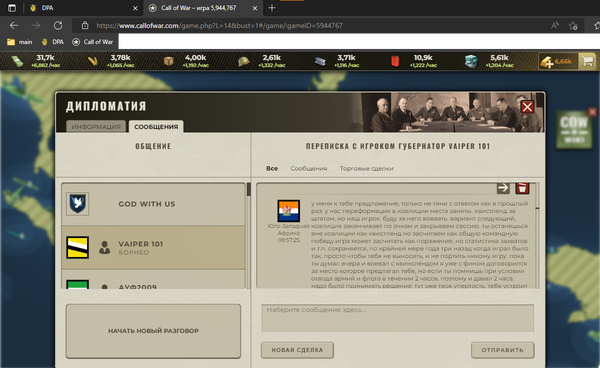
Task: Go forward in browser history
Action: coord(36,26)
